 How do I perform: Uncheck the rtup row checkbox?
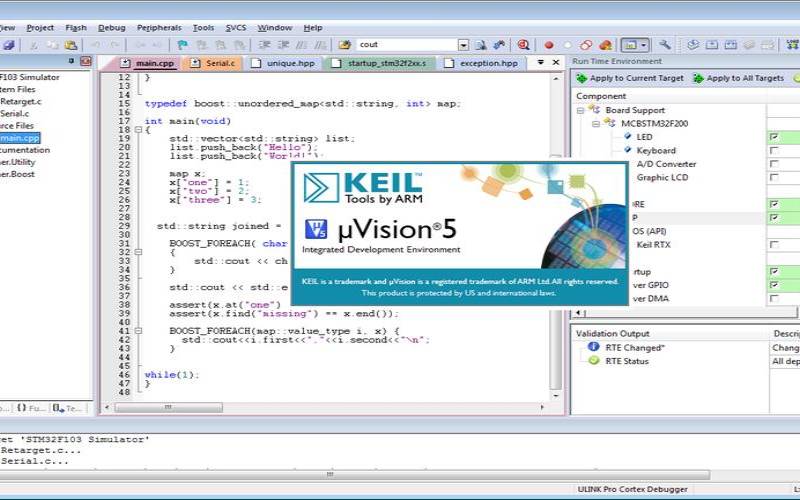coord(774,271)
